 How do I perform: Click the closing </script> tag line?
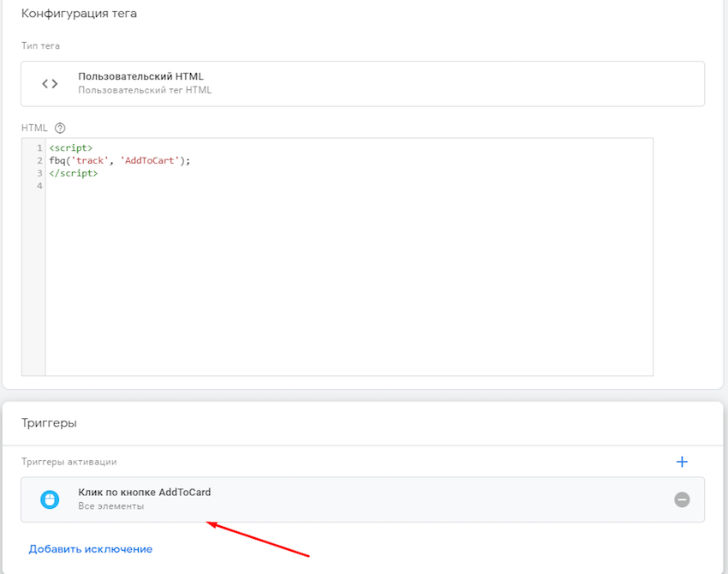pos(74,173)
